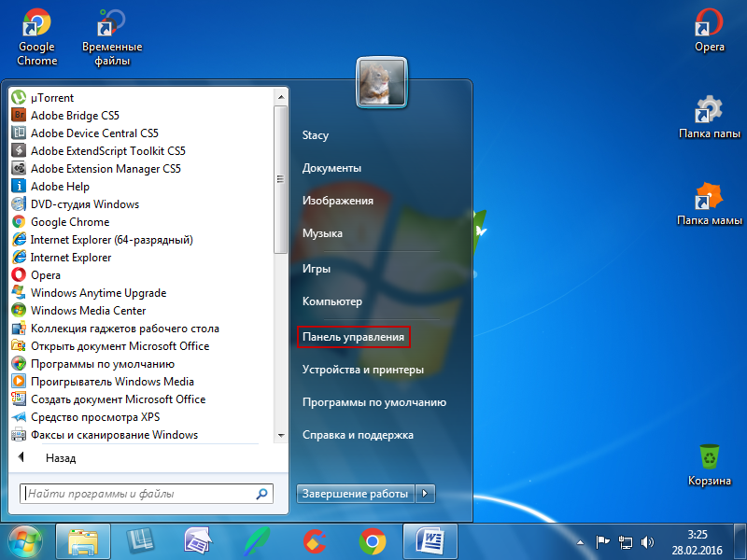Open Средство просмотра XPS
747x560 pixels.
pyautogui.click(x=86, y=417)
